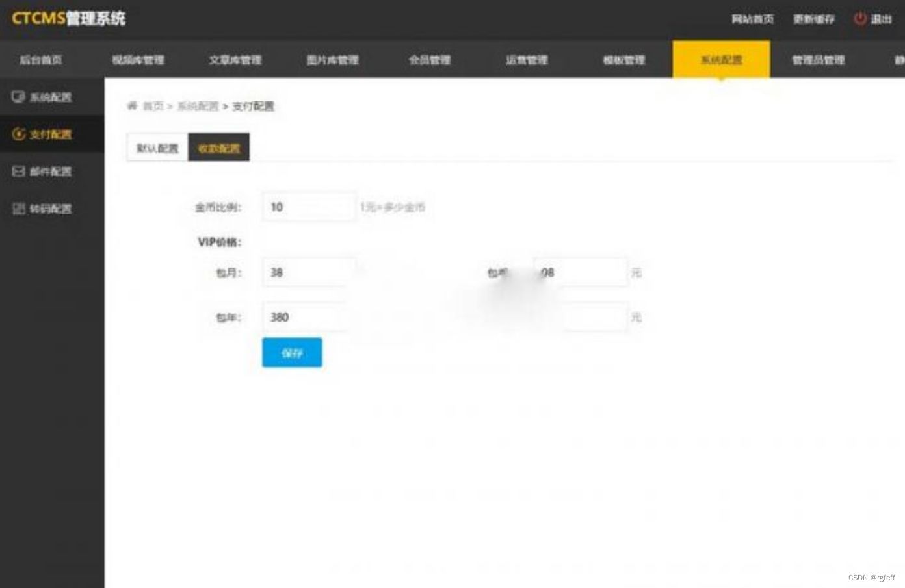
Task: Open 网站首页 from the top bar
Action: click(754, 20)
